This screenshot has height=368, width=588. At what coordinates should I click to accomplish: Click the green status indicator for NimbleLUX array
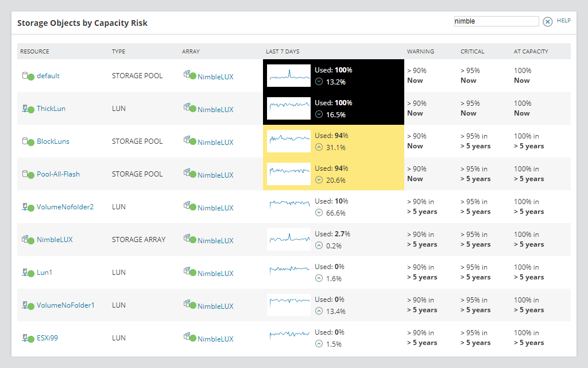31,241
